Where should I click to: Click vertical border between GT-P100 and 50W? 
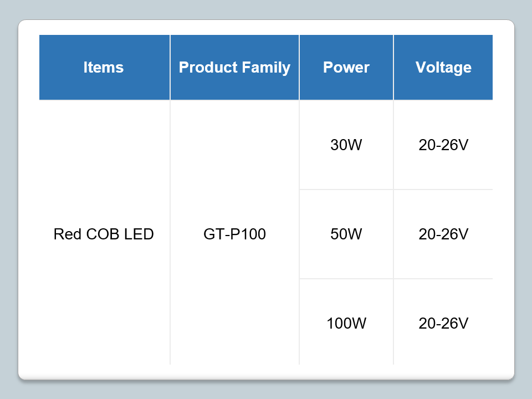299,234
